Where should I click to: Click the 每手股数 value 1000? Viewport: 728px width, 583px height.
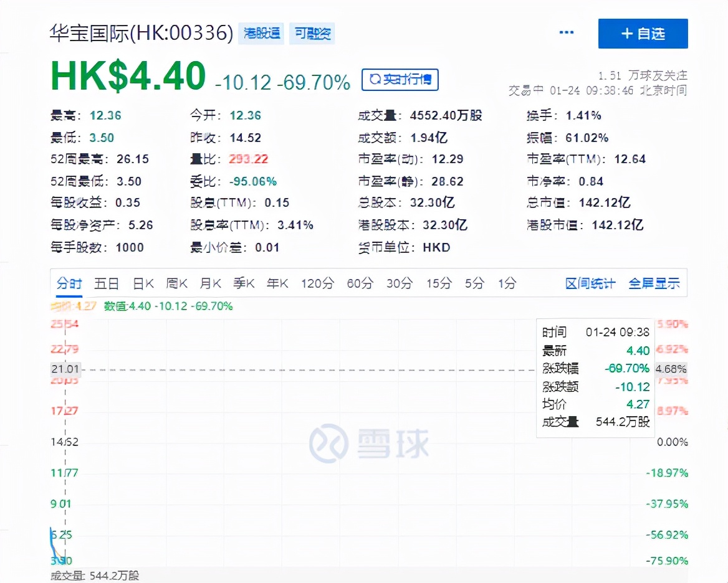[x=130, y=247]
